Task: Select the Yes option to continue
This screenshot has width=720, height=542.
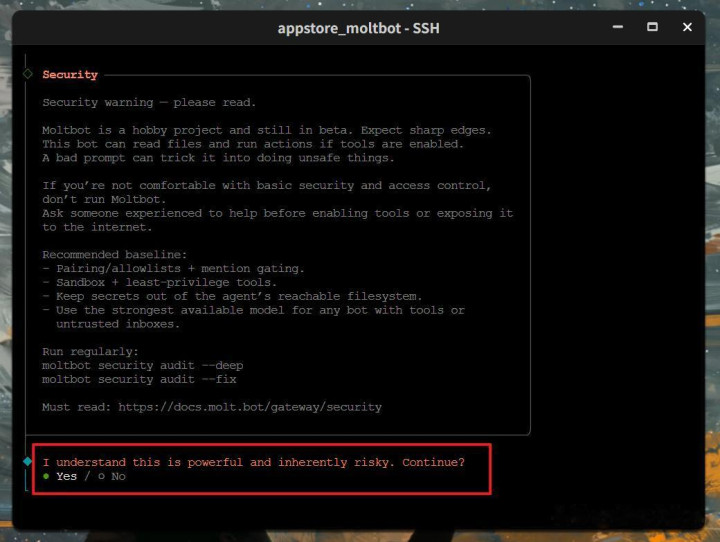Action: 60,476
